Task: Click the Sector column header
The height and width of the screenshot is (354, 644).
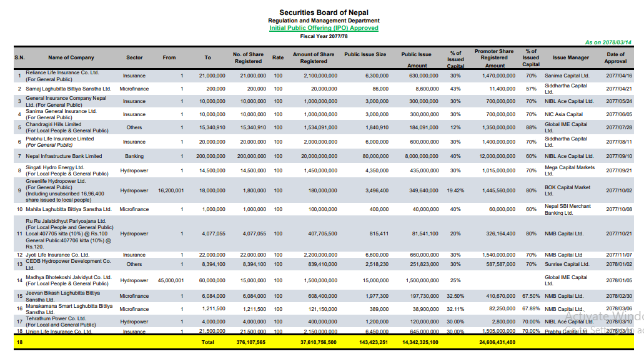Action: click(x=134, y=57)
